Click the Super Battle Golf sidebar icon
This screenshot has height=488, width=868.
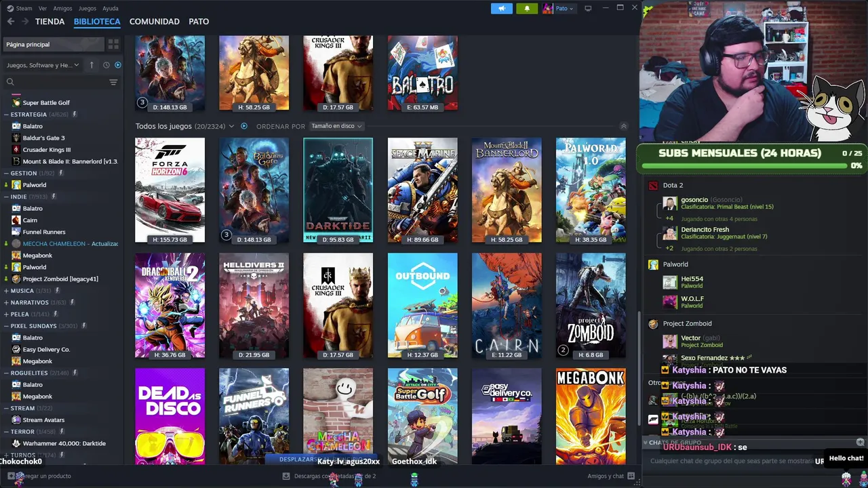pos(16,102)
